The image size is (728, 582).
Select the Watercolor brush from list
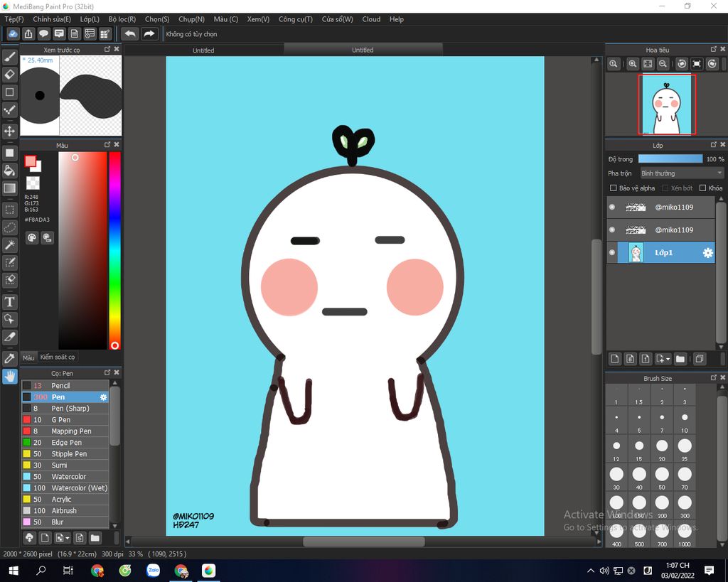point(68,477)
